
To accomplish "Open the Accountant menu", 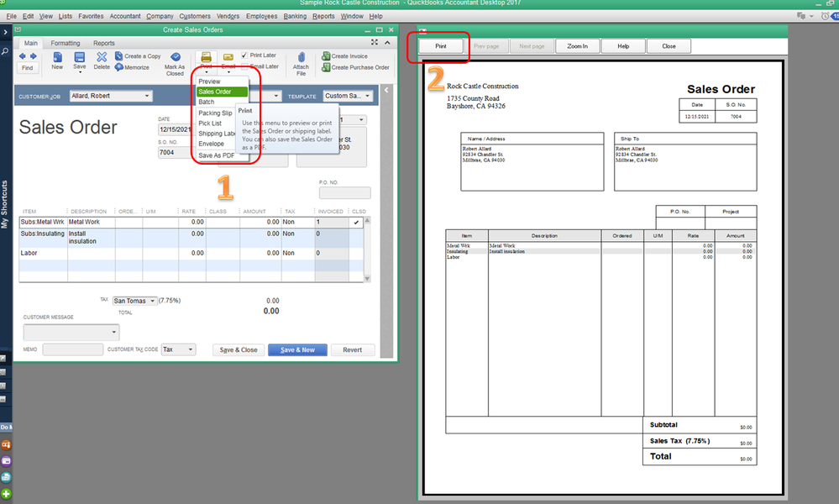I will [x=125, y=16].
